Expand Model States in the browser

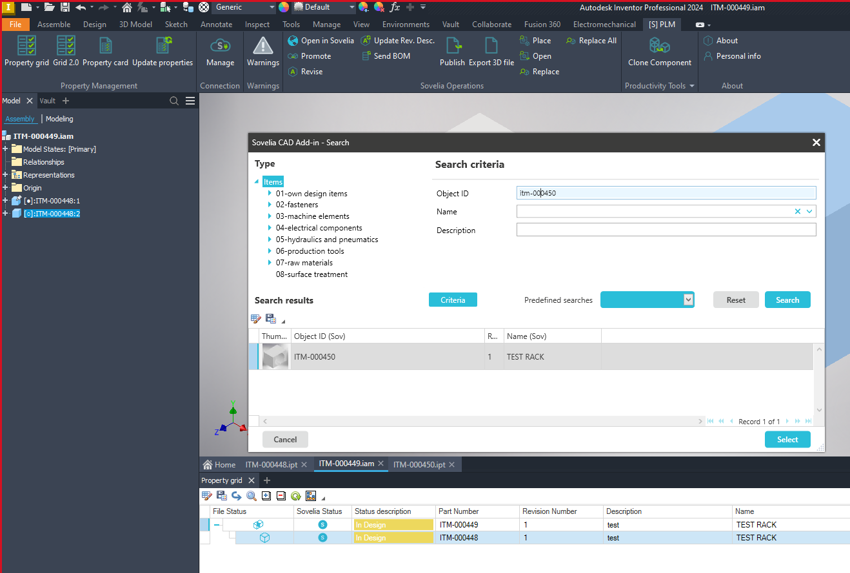tap(5, 149)
